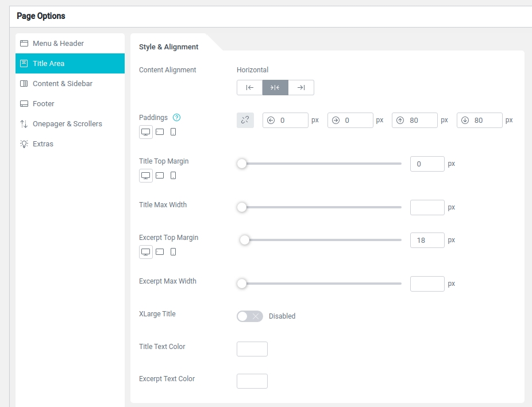The image size is (532, 407).
Task: Choose tablet icon under Title Top Margin
Action: [x=160, y=176]
